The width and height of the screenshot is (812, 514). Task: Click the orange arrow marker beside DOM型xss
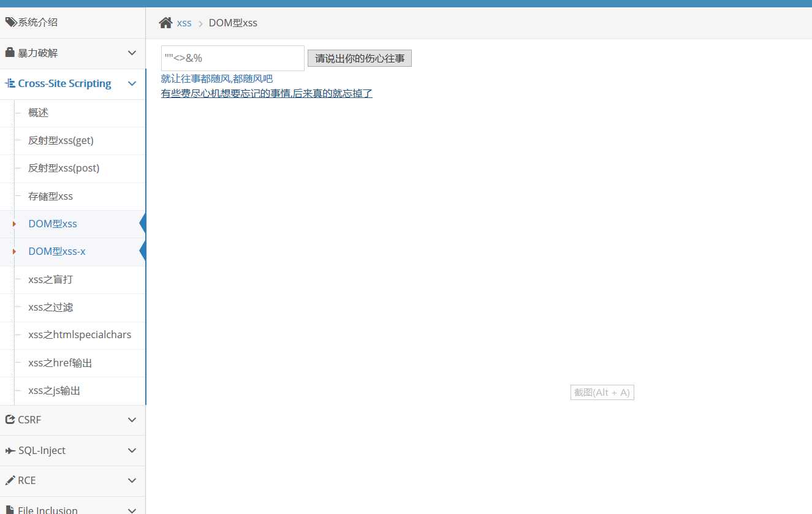14,224
